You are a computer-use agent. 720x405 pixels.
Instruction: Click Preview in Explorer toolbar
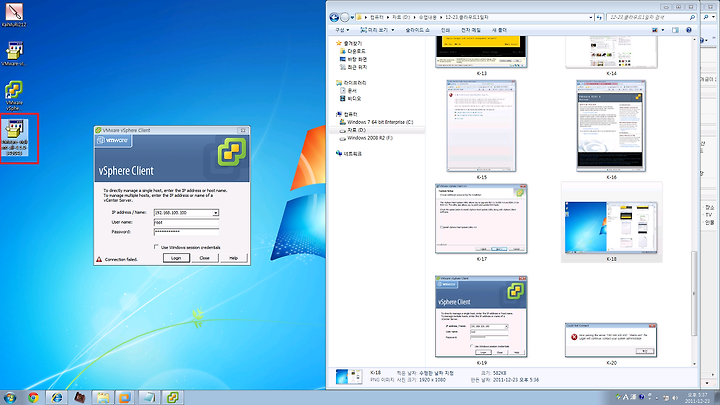(374, 30)
